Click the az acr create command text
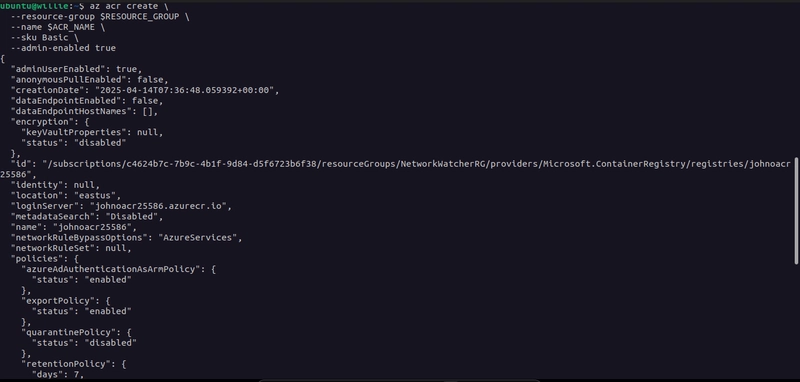 point(123,6)
